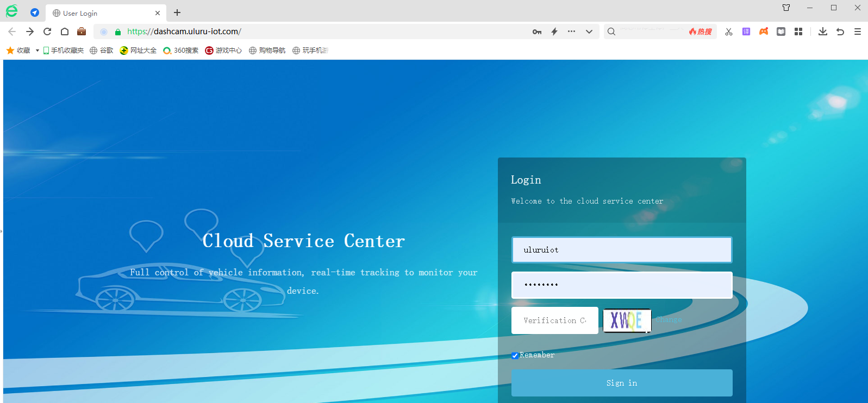
Task: Open the extensions grid icon
Action: click(x=798, y=32)
